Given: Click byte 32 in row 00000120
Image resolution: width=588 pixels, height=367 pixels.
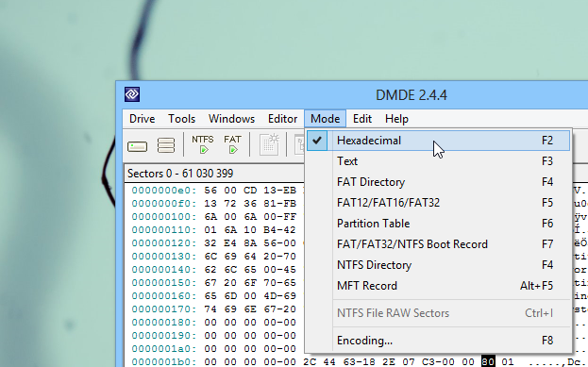Looking at the screenshot, I should [210, 243].
